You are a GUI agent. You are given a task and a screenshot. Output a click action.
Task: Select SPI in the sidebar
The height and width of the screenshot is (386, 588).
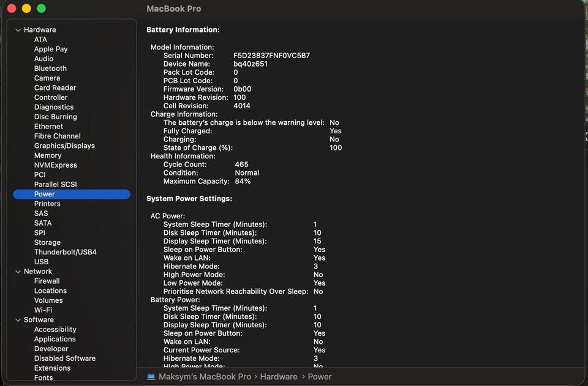pyautogui.click(x=39, y=233)
